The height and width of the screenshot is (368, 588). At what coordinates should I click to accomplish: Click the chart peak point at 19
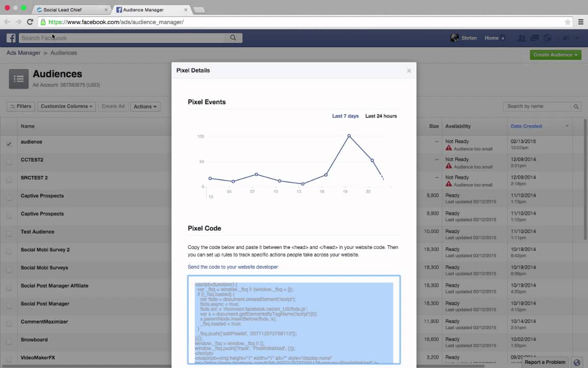tap(349, 136)
